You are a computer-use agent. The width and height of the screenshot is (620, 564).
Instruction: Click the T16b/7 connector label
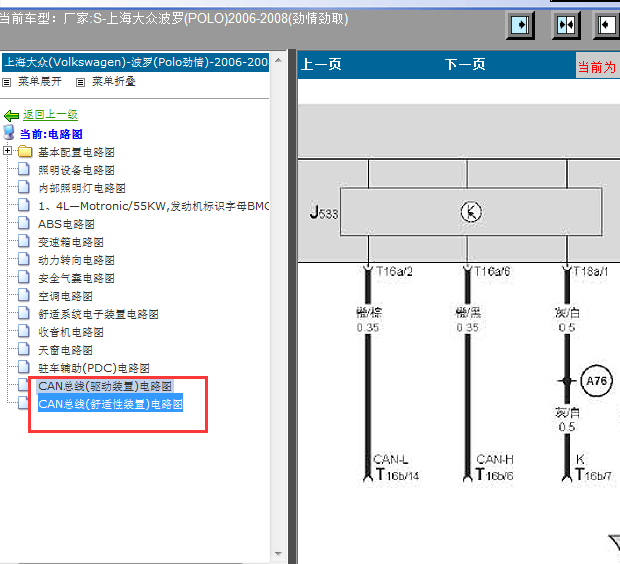pyautogui.click(x=594, y=475)
